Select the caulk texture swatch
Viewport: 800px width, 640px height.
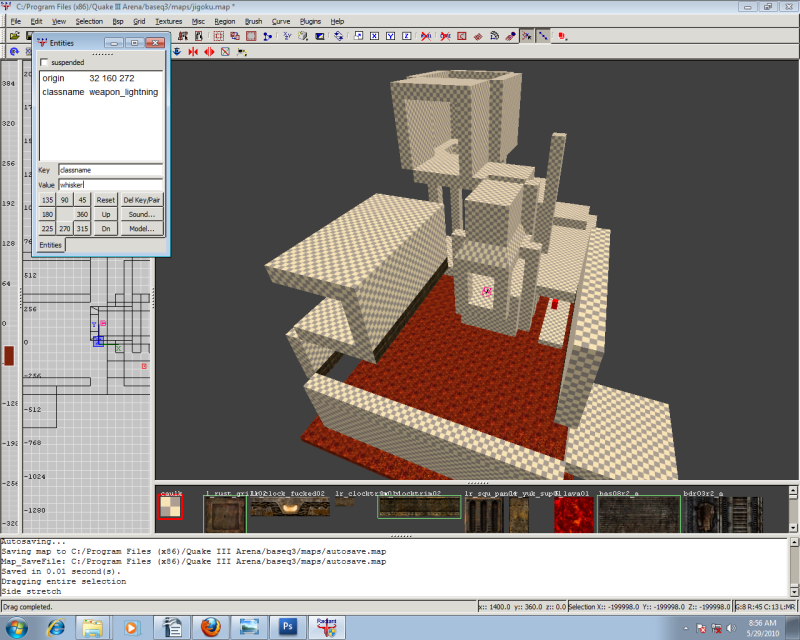(x=170, y=507)
